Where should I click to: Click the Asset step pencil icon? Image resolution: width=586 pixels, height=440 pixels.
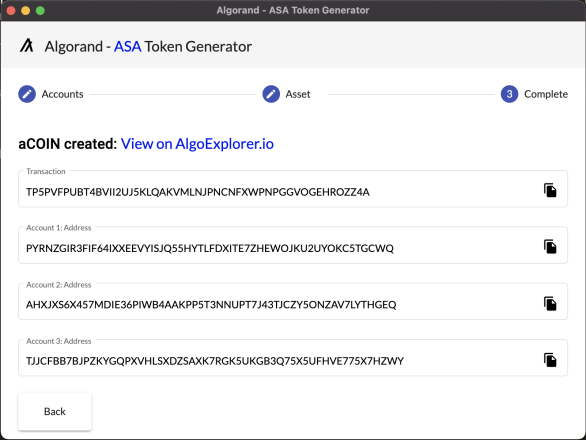point(271,94)
